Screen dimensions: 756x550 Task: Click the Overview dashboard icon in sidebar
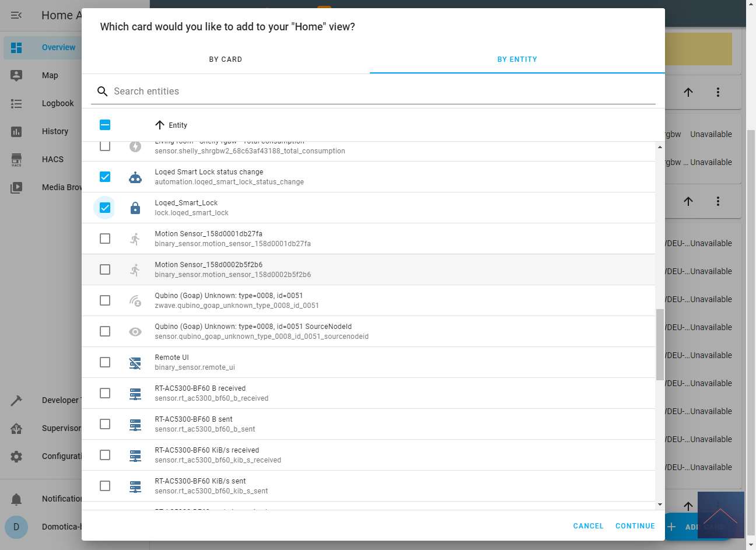16,48
